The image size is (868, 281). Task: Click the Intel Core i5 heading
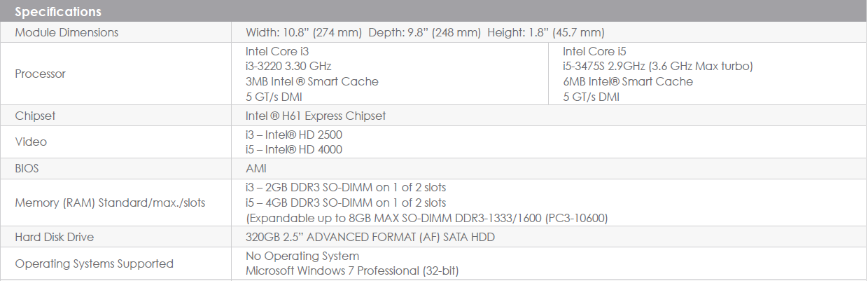click(x=594, y=51)
